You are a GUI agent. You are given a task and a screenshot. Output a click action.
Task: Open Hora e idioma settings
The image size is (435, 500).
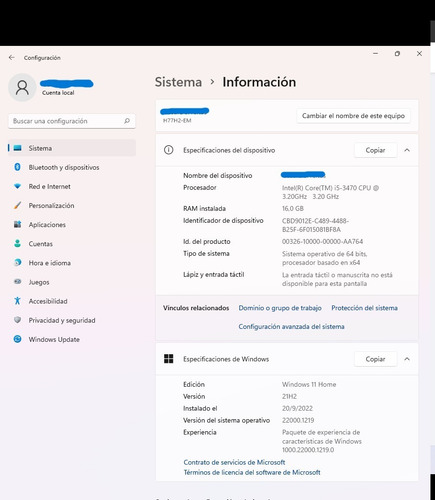(72, 263)
